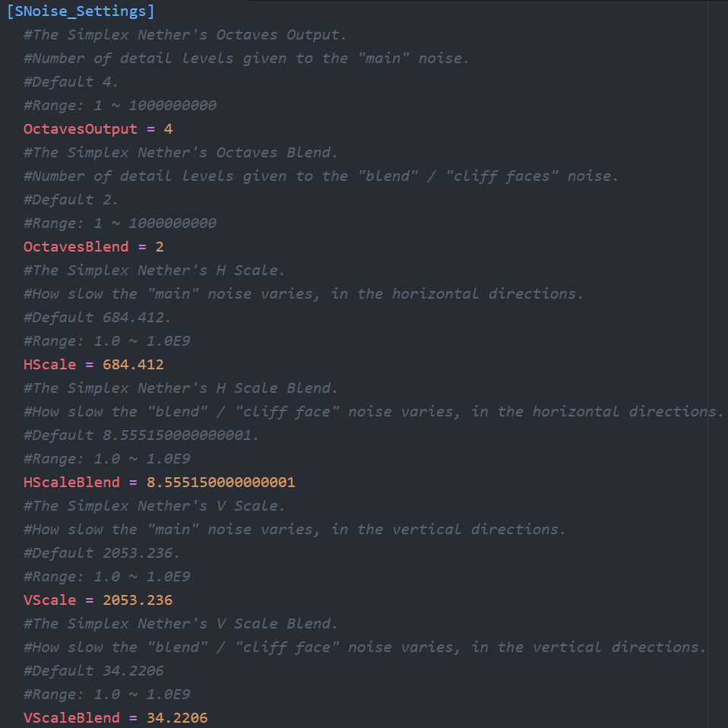The image size is (728, 728).
Task: Click the OctavesOutput key name
Action: click(x=81, y=129)
